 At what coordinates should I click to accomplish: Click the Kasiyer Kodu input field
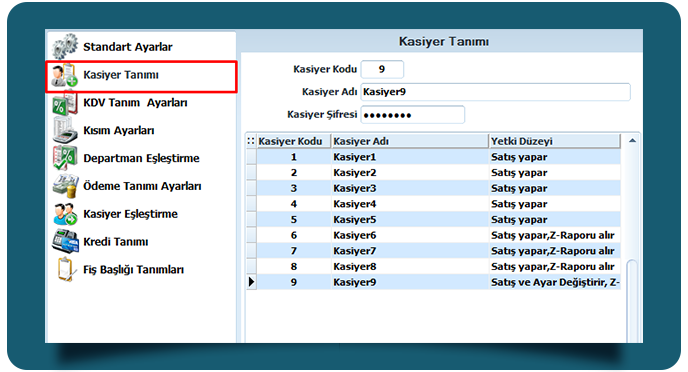[382, 69]
